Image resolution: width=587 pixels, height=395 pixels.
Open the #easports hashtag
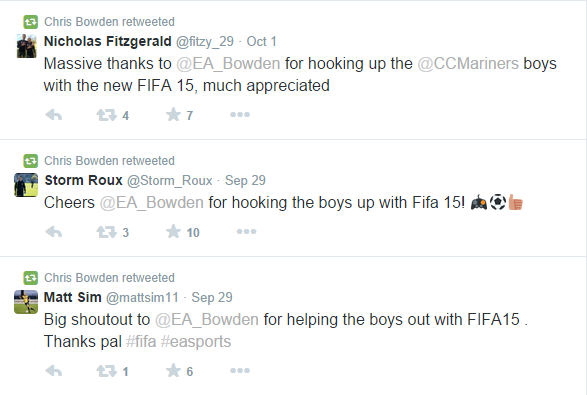pyautogui.click(x=196, y=341)
